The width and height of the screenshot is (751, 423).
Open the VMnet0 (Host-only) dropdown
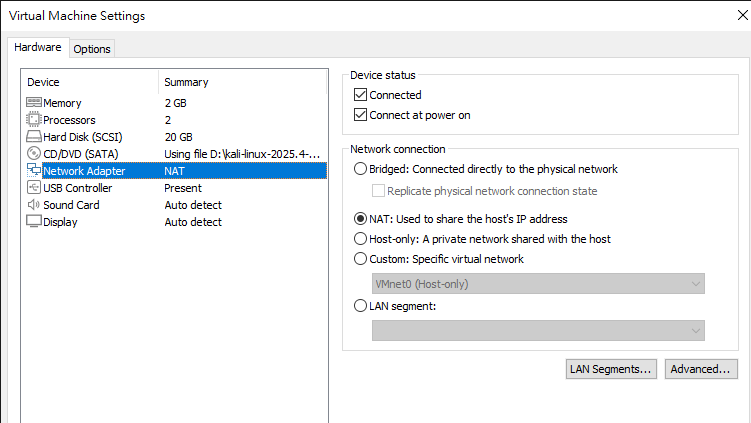[x=538, y=284]
